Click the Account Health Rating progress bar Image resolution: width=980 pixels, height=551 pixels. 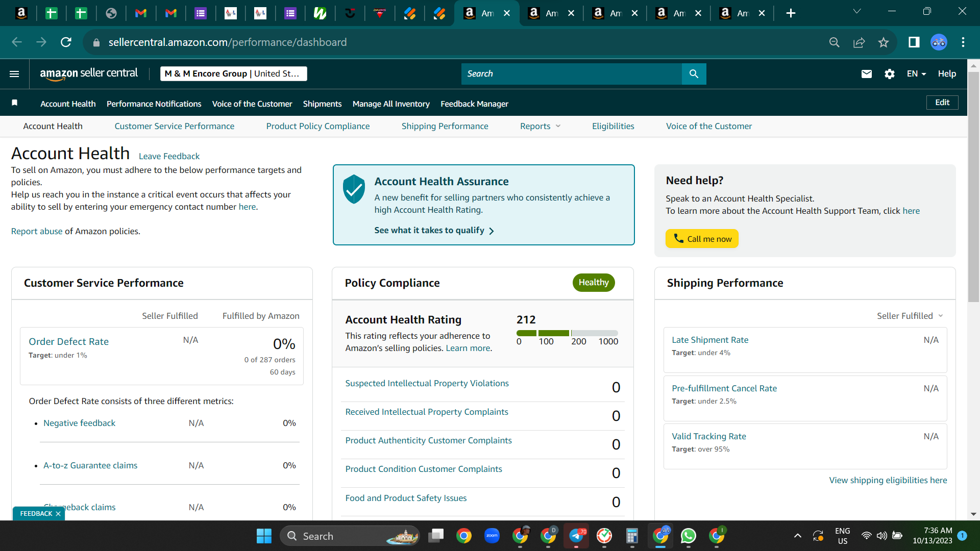click(x=567, y=333)
